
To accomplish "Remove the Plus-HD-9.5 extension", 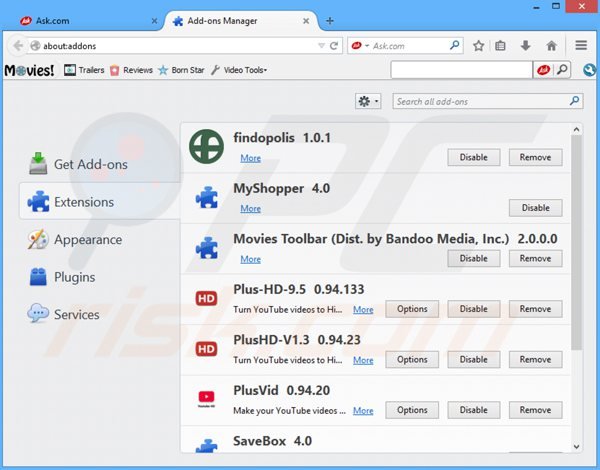I will [x=535, y=309].
